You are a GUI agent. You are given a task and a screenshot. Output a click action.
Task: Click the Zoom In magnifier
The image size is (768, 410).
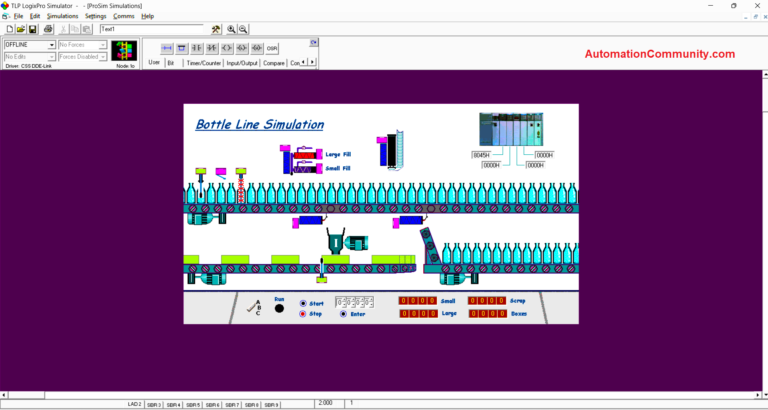[x=232, y=30]
